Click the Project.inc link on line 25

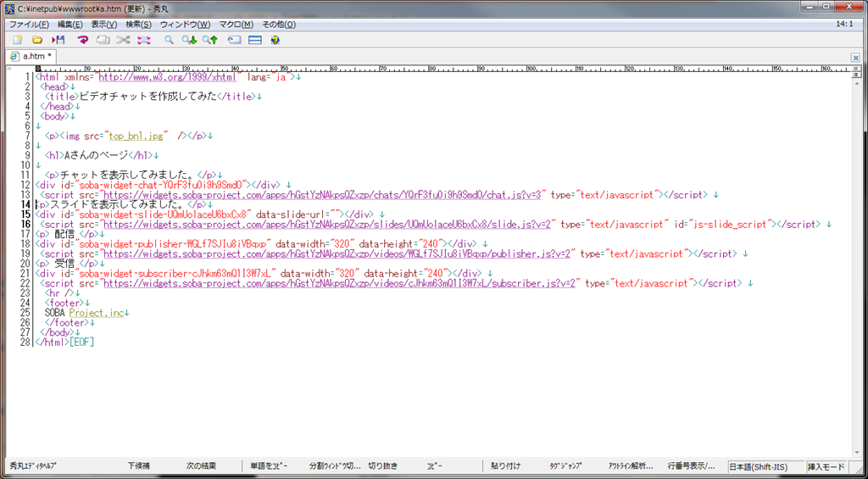96,312
